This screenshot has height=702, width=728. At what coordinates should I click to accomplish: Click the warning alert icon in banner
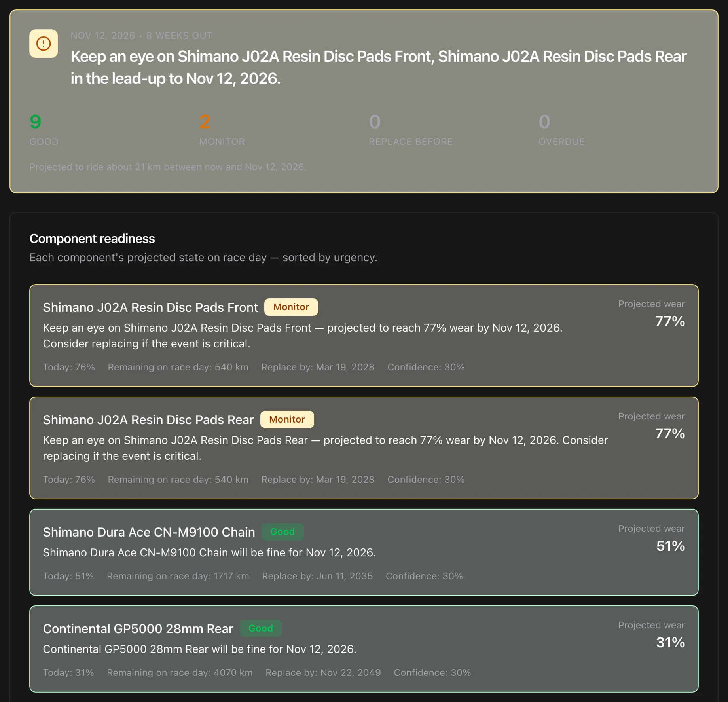tap(44, 44)
